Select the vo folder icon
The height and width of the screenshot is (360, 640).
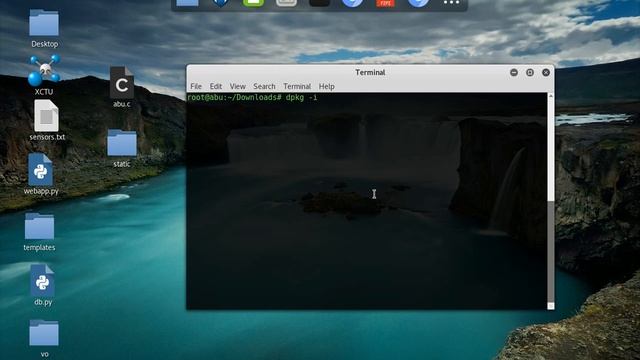(44, 333)
